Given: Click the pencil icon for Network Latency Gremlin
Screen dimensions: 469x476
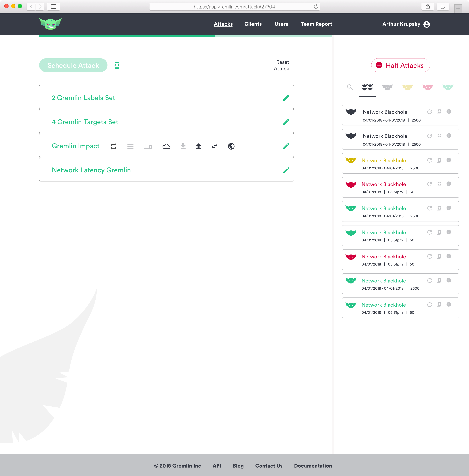Looking at the screenshot, I should [x=286, y=170].
